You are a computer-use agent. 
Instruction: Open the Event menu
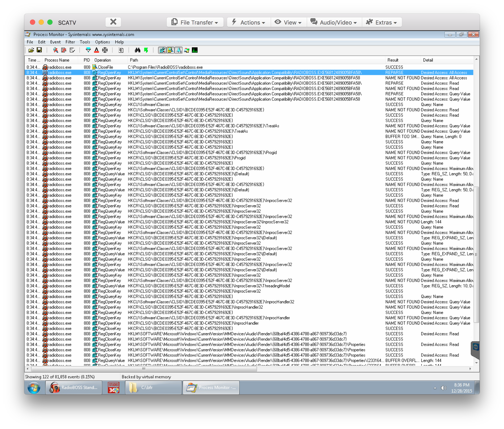click(x=55, y=42)
